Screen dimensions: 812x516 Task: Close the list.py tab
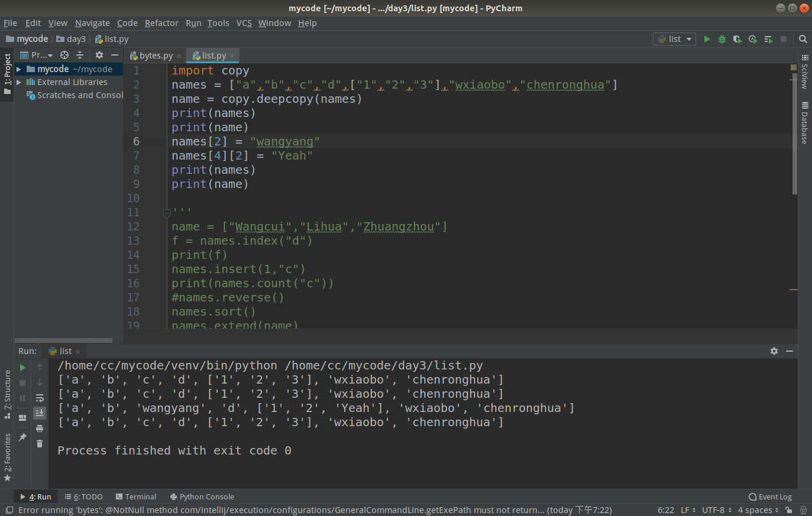pyautogui.click(x=232, y=56)
